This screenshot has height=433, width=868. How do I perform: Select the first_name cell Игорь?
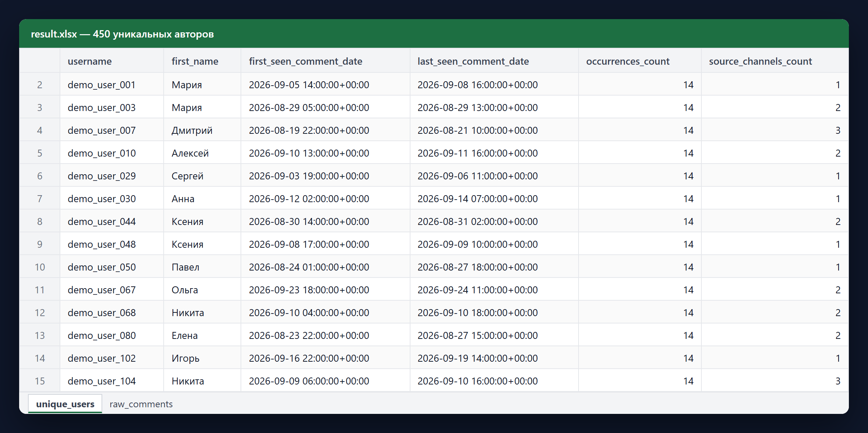pyautogui.click(x=202, y=358)
